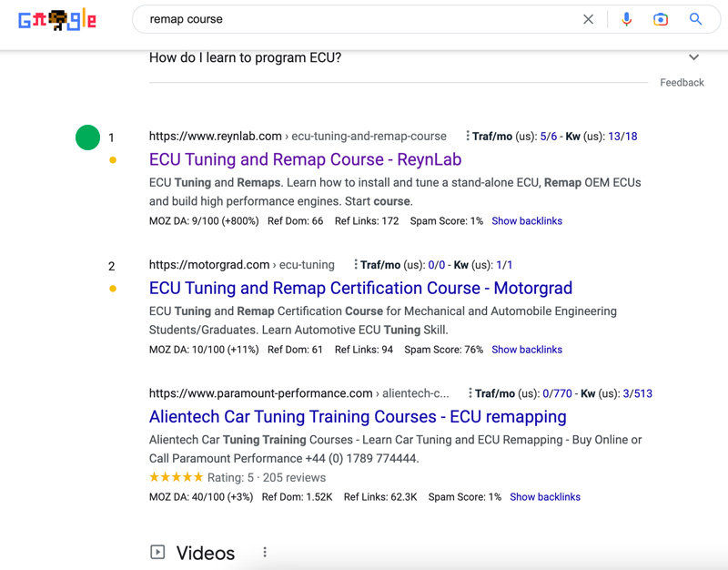Open the three-dot menu next to paramount-performance.com URL
This screenshot has width=728, height=570.
tap(470, 393)
